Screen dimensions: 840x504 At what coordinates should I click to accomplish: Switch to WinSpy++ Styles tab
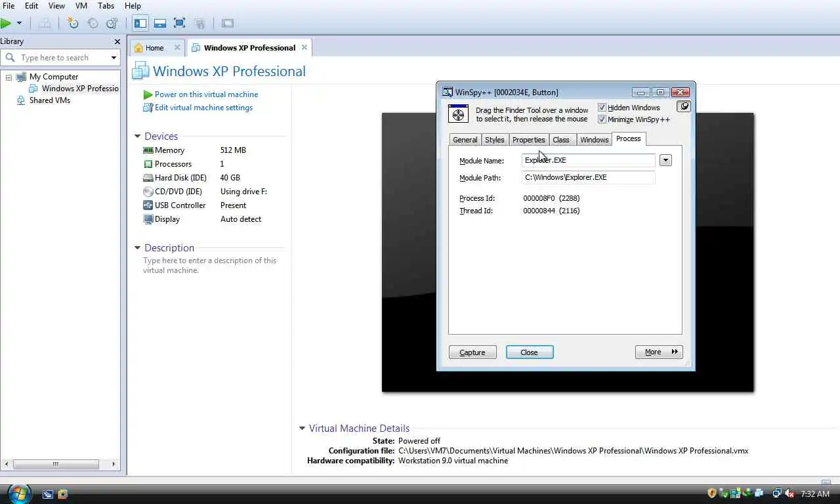495,140
